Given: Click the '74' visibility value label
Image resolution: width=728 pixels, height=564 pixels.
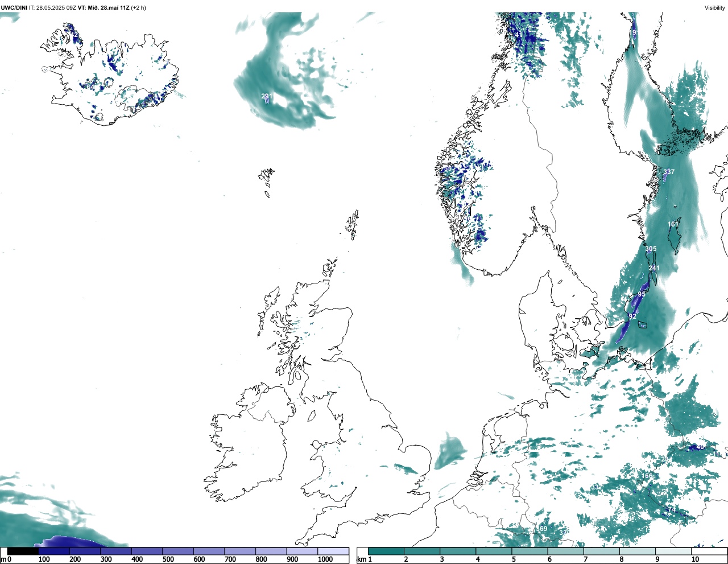Looking at the screenshot, I should click(x=672, y=509).
